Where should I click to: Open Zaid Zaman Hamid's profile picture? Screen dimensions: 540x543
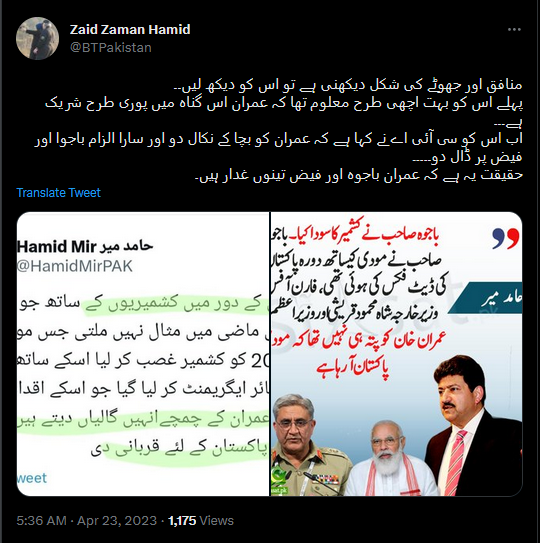37,38
